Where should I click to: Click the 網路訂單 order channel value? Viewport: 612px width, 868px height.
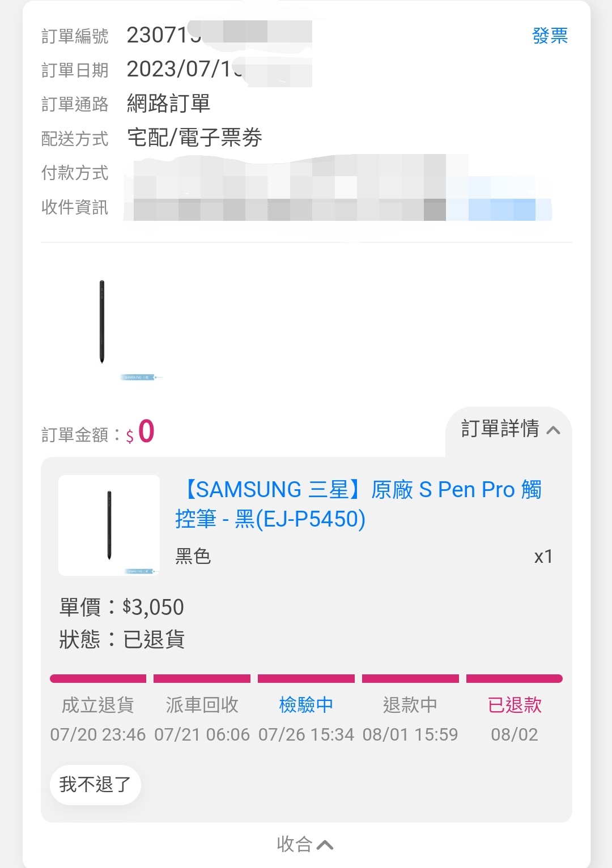click(x=168, y=104)
